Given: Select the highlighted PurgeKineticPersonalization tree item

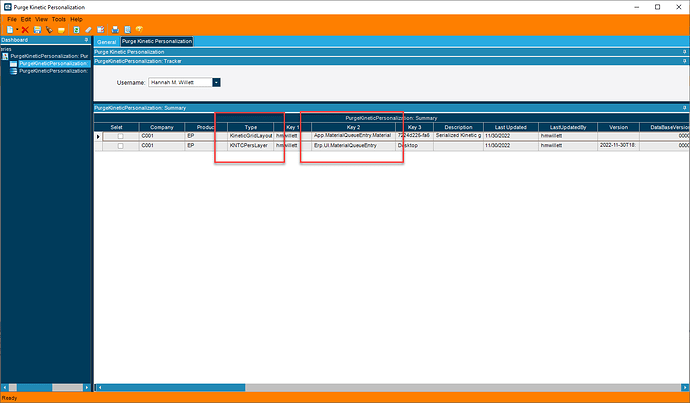Looking at the screenshot, I should tap(53, 64).
